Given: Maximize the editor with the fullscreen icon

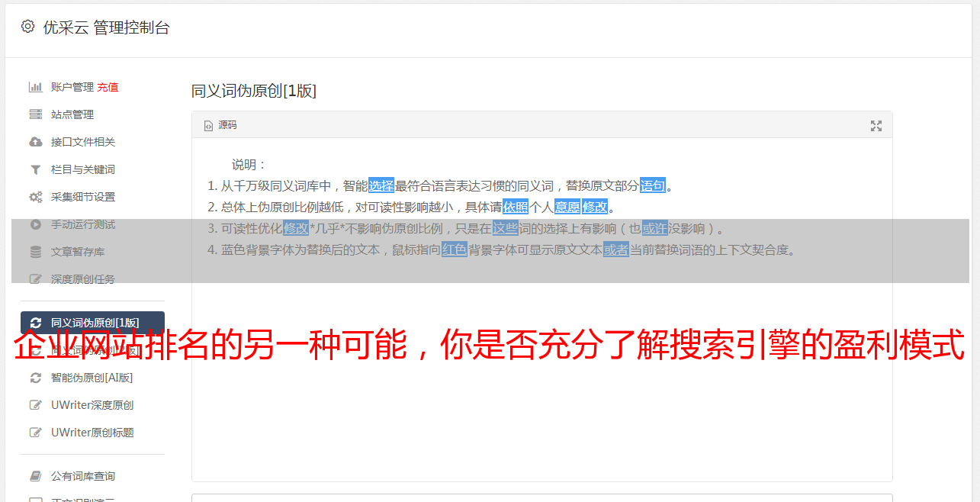Looking at the screenshot, I should [876, 126].
